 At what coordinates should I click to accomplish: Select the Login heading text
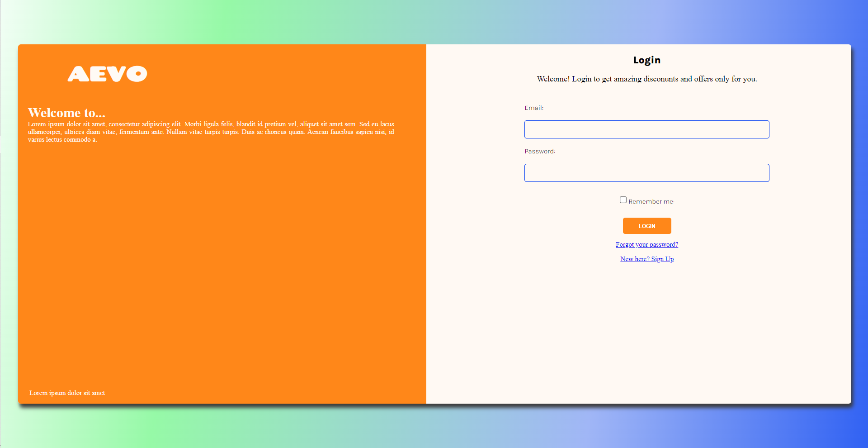646,60
